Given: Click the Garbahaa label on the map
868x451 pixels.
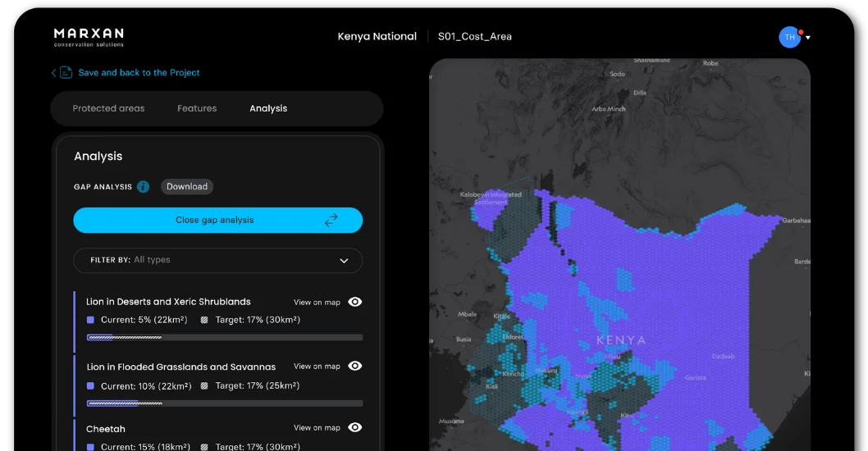Looking at the screenshot, I should tap(796, 221).
